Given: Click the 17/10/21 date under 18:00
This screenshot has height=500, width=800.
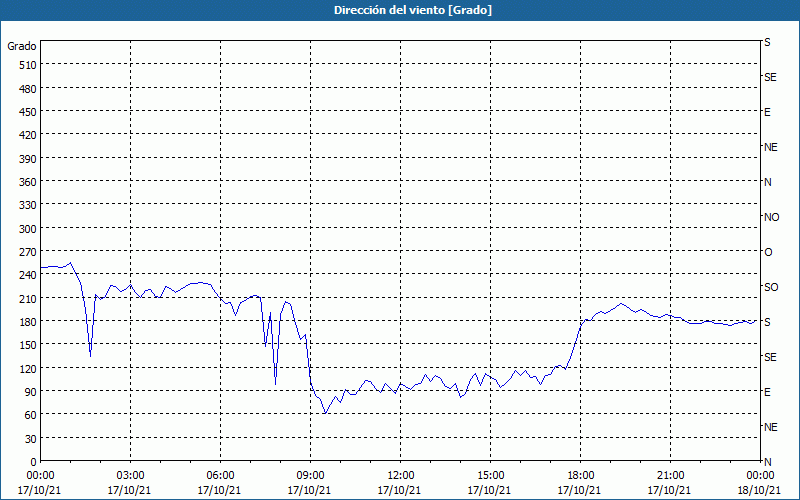Looking at the screenshot, I should coord(579,490).
